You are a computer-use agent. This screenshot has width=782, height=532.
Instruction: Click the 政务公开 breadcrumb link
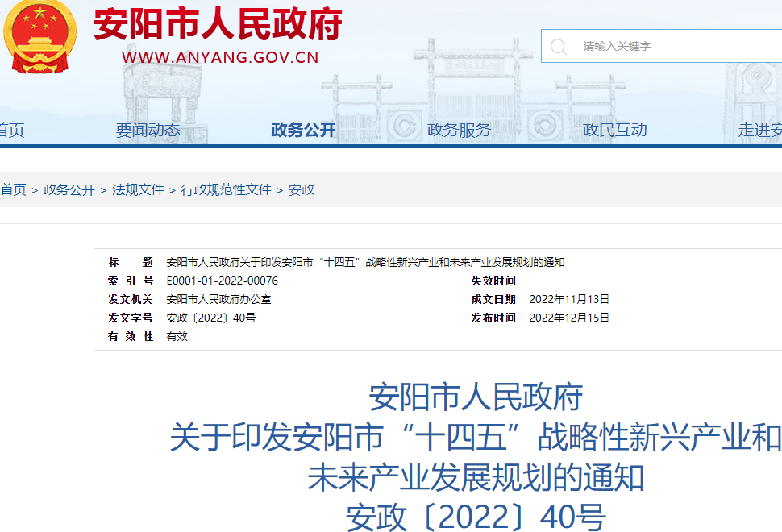coord(69,189)
